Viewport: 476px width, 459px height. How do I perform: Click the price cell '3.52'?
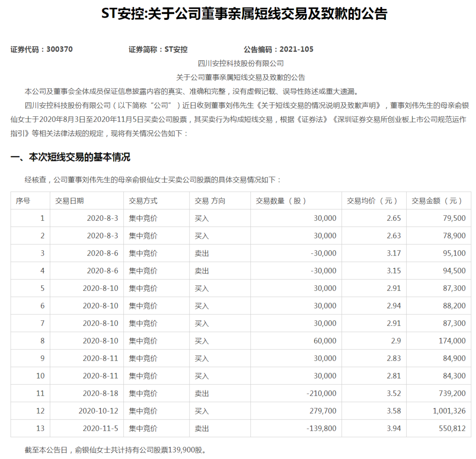pyautogui.click(x=394, y=393)
